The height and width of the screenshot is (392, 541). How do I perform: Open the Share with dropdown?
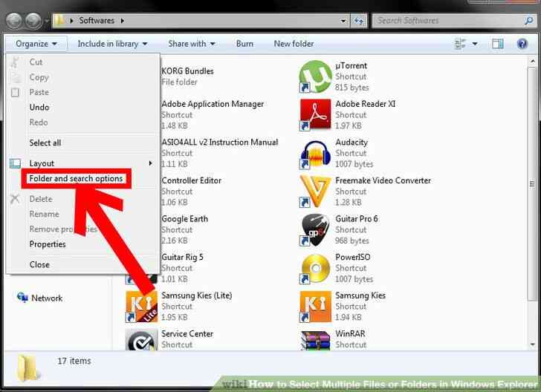[192, 44]
